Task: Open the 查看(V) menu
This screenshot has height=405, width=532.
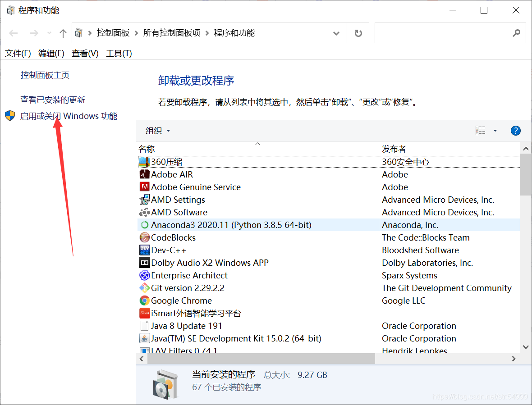Action: pos(85,53)
